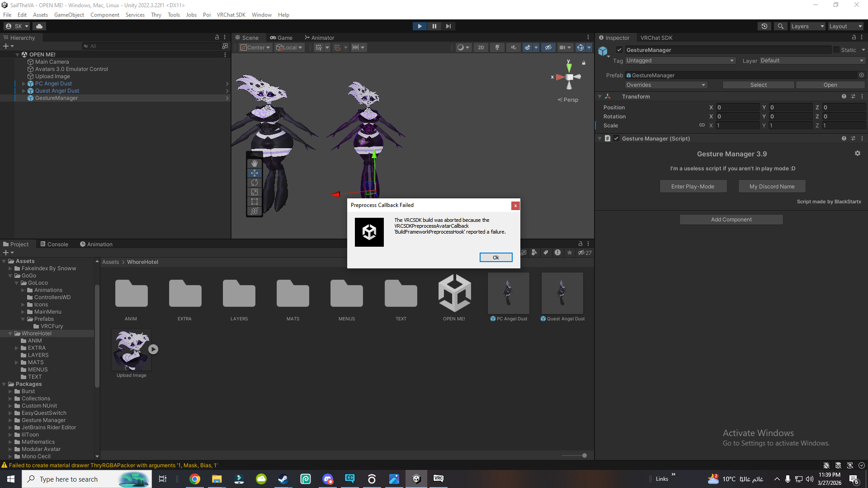Open Local rotation dropdown
The height and width of the screenshot is (488, 868).
289,47
